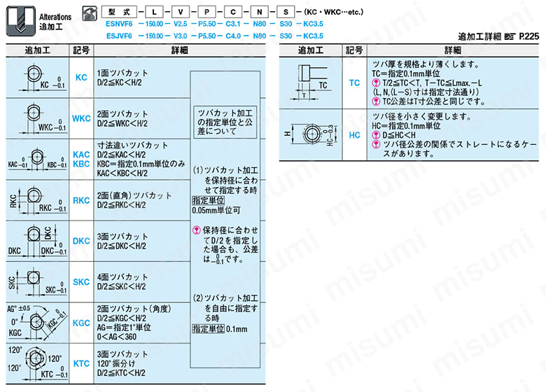This screenshot has height=392, width=546.
Task: Click the N box in the order format
Action: coord(260,12)
